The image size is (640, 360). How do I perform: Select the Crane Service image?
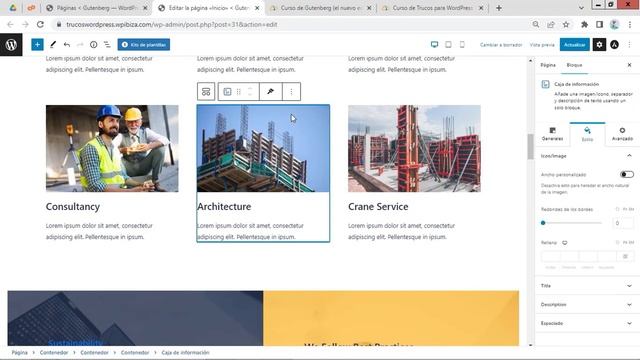click(414, 149)
